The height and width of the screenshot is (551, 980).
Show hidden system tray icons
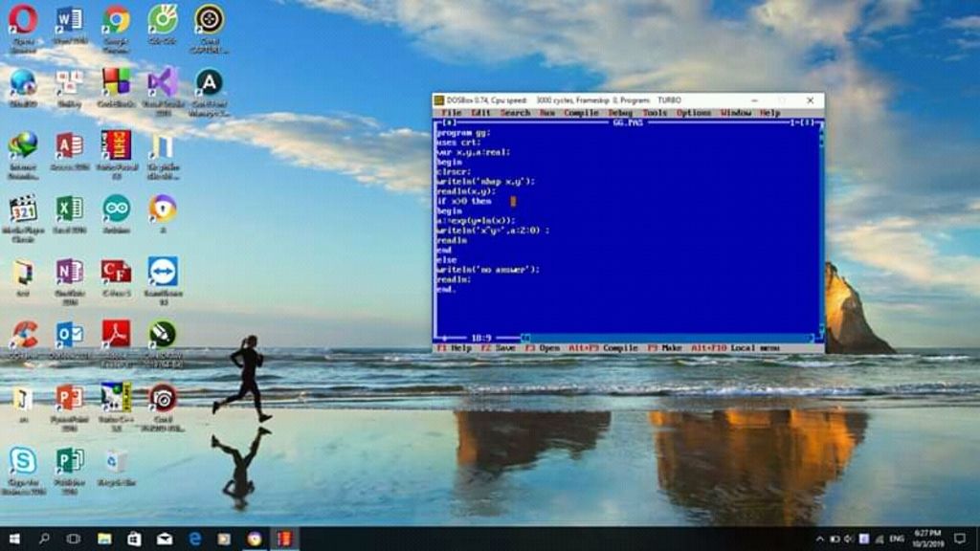point(819,539)
